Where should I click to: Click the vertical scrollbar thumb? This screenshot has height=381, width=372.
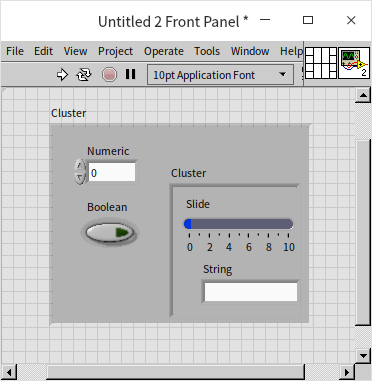coord(363,232)
